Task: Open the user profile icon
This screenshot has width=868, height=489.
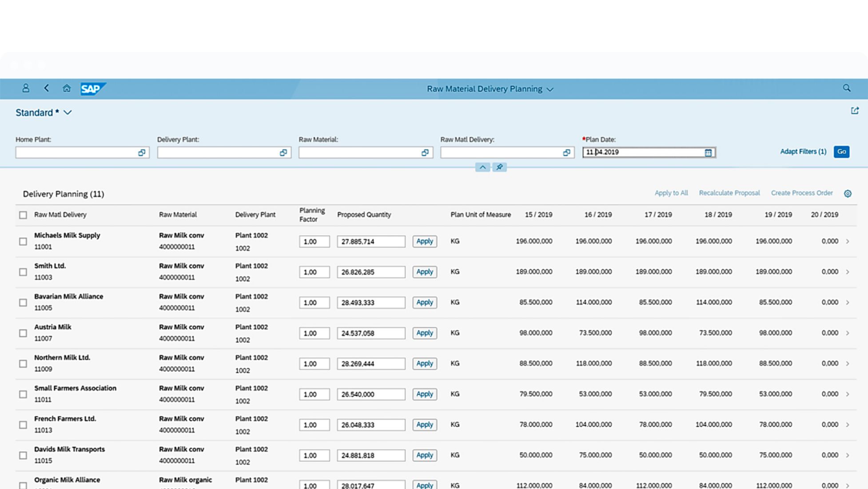Action: 26,88
